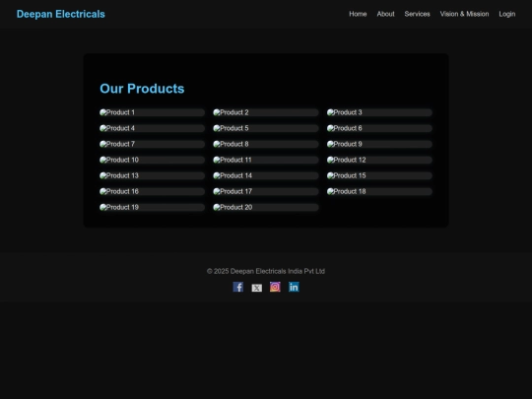Screen dimensions: 532x399
Task: Open the Instagram icon in footer
Action: tap(275, 287)
